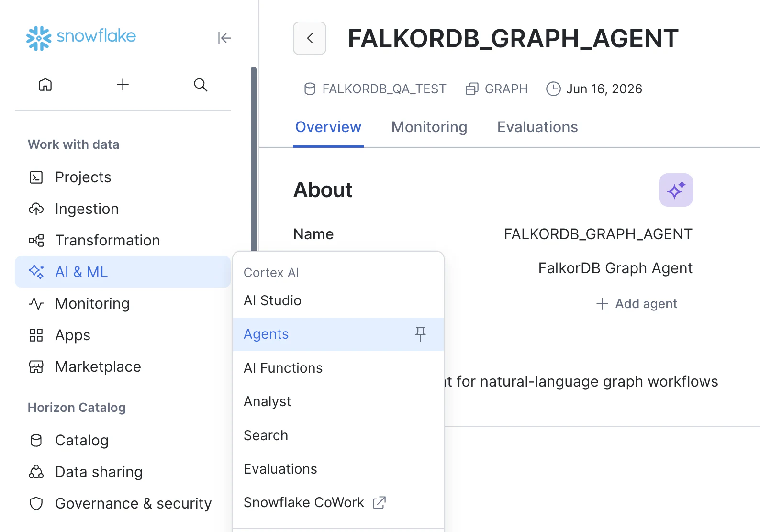The image size is (760, 532).
Task: Click the Catalog database icon
Action: 36,441
